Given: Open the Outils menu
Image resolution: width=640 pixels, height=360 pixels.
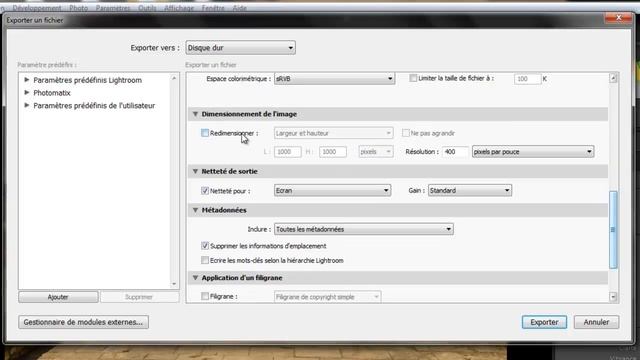Looking at the screenshot, I should (x=147, y=8).
